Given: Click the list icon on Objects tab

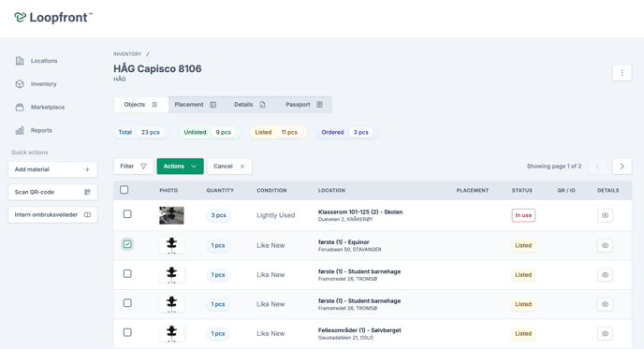Looking at the screenshot, I should pyautogui.click(x=154, y=105).
